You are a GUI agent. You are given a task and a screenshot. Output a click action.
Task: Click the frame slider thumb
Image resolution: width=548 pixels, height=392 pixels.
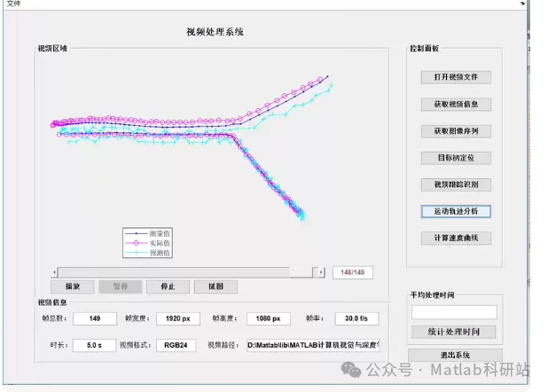click(301, 272)
